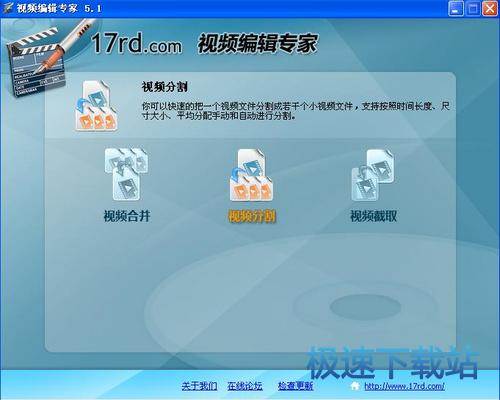The width and height of the screenshot is (500, 400).
Task: Minimize the 视频编辑专家 window
Action: point(455,8)
